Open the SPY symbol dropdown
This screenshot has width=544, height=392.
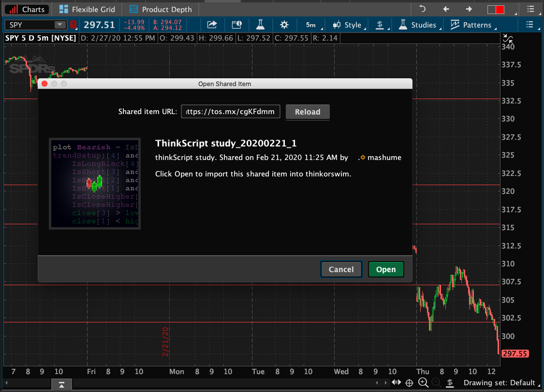[x=60, y=25]
